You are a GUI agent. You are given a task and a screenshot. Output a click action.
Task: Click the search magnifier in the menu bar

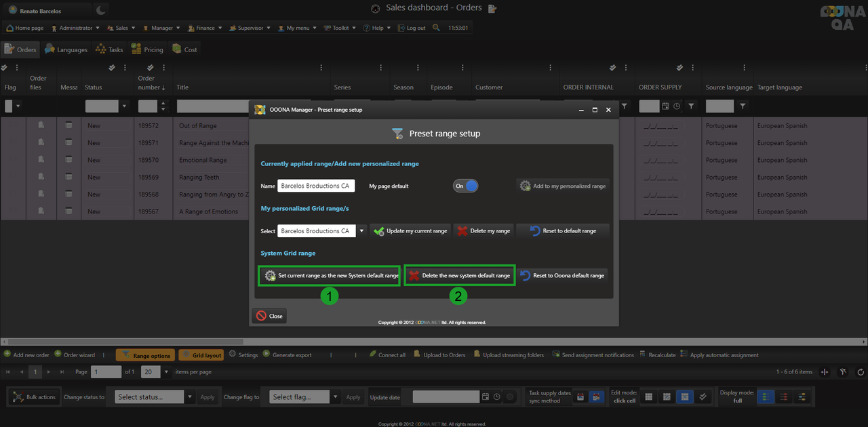point(436,28)
